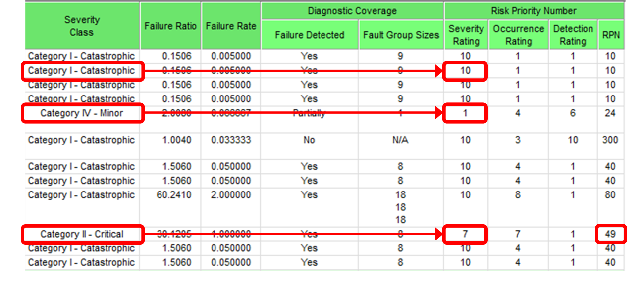The width and height of the screenshot is (644, 288).
Task: Click the Fault Group Sizes column header
Action: coord(401,35)
